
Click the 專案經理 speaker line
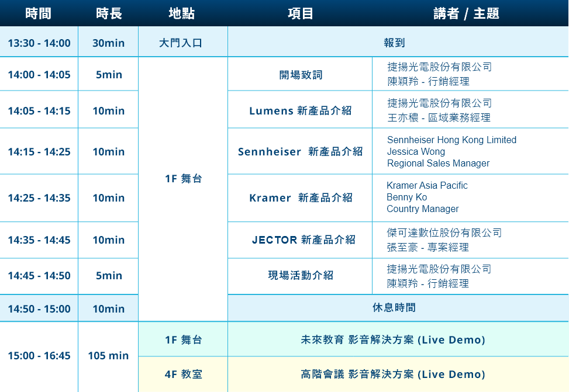(x=428, y=247)
